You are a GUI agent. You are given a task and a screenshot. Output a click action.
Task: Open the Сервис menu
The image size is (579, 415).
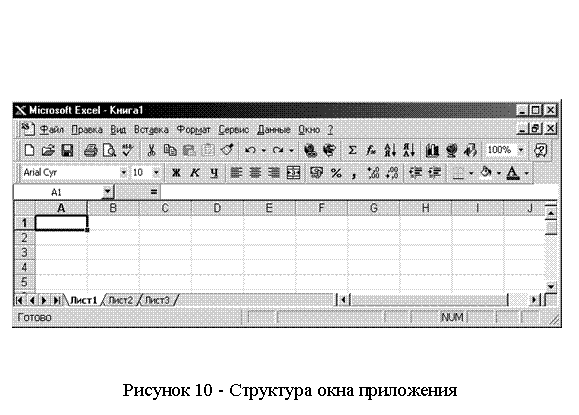[x=233, y=130]
